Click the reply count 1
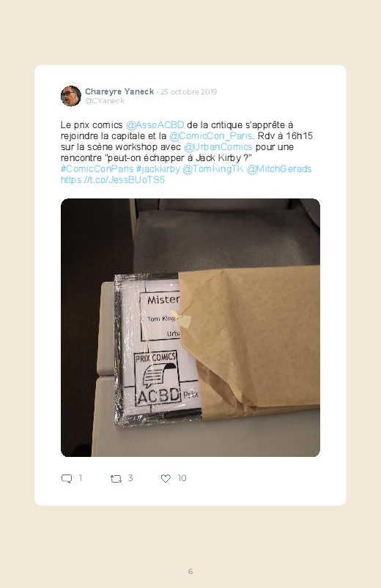 pos(81,478)
